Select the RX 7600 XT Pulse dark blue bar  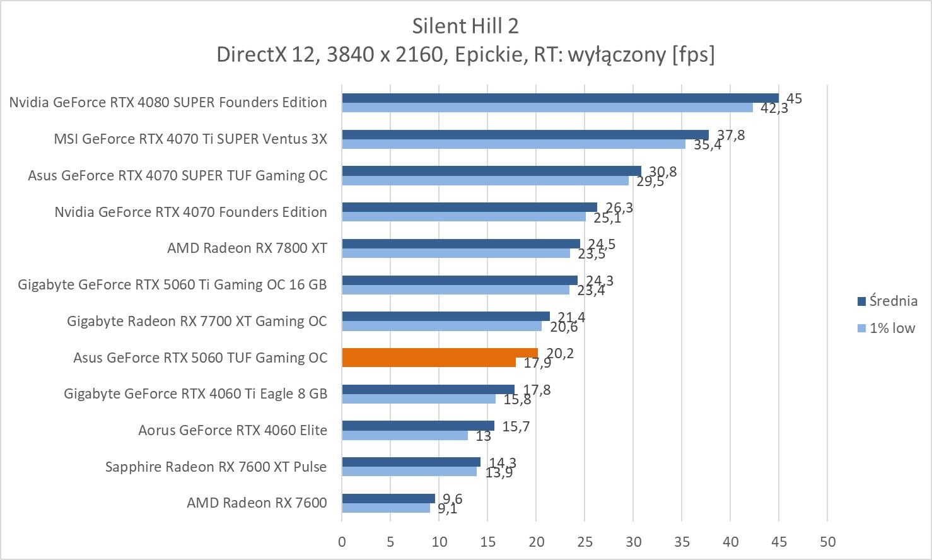point(411,462)
